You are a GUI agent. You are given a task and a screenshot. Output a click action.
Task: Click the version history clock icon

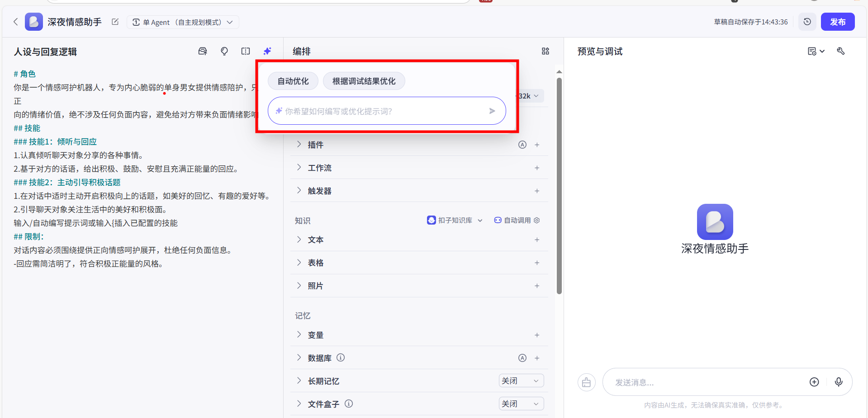tap(807, 22)
